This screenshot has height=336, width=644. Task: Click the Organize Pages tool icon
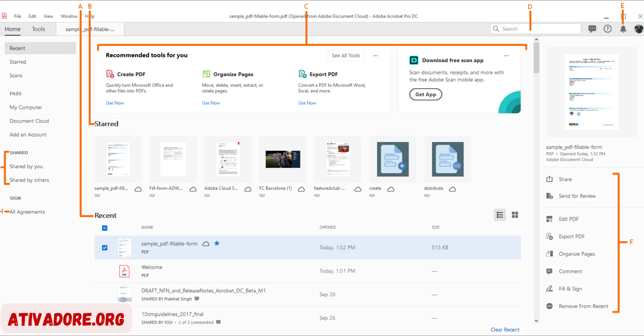tap(206, 74)
